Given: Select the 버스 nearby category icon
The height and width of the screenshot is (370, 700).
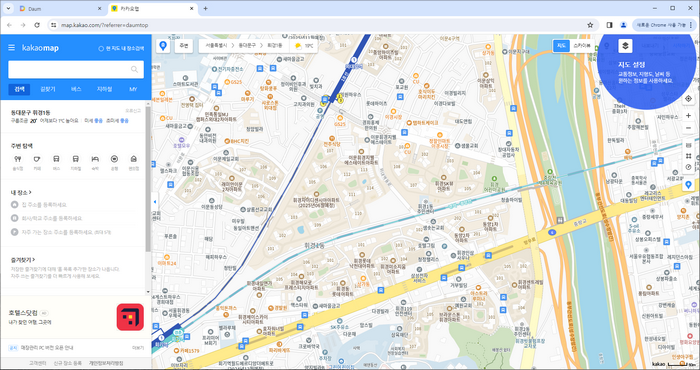Looking at the screenshot, I should 56,159.
